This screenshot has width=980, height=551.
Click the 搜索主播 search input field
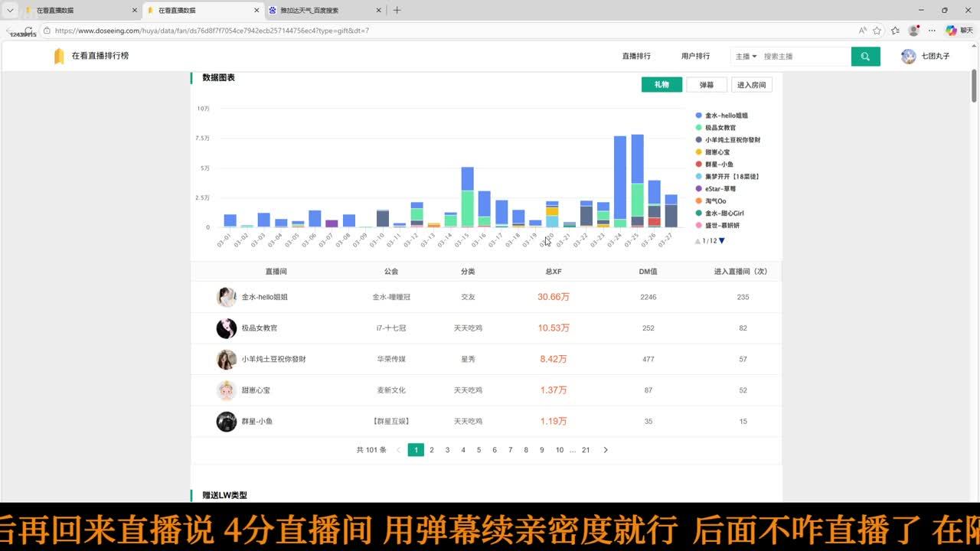click(804, 57)
